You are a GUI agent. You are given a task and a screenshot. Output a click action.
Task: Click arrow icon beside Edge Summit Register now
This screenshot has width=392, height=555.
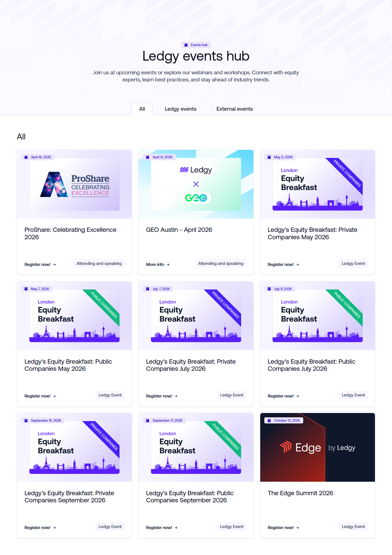point(298,528)
